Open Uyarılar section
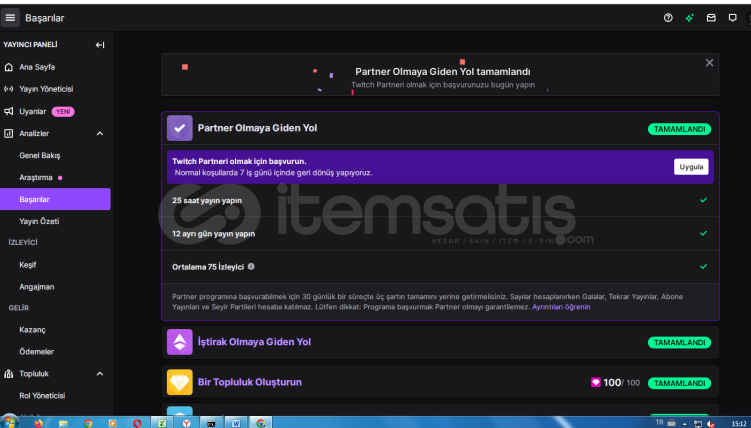The width and height of the screenshot is (751, 428). coord(33,112)
